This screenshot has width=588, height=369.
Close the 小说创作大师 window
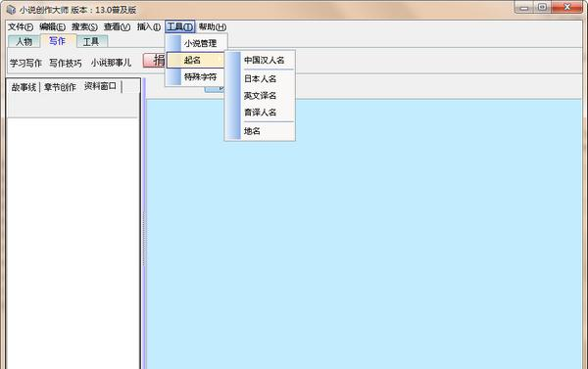[x=566, y=7]
